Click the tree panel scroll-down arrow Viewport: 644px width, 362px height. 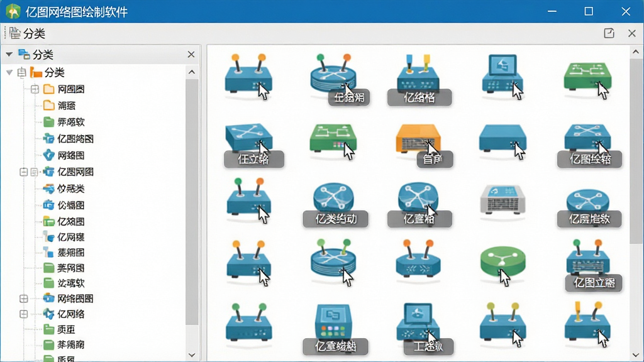click(192, 355)
